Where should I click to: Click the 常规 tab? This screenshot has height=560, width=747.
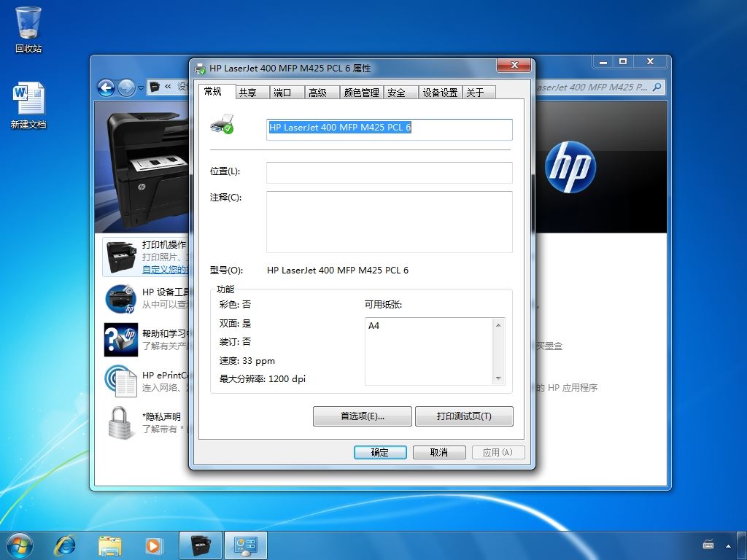coord(217,91)
